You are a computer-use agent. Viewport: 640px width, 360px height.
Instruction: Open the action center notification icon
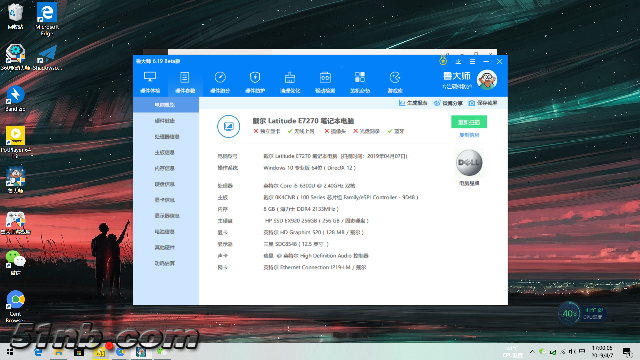(x=627, y=352)
